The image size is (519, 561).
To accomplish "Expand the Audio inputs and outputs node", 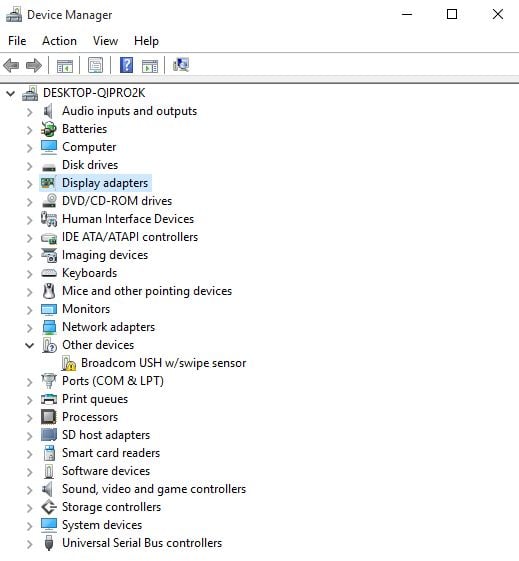I will click(30, 112).
